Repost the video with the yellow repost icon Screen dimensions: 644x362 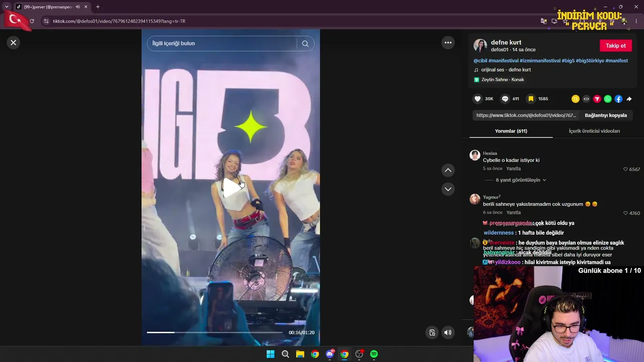(x=576, y=99)
